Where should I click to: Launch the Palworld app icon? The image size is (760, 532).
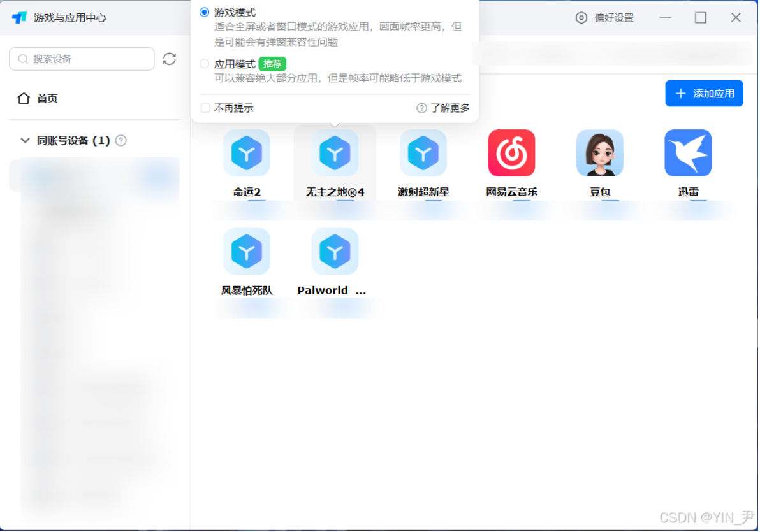[x=335, y=252]
